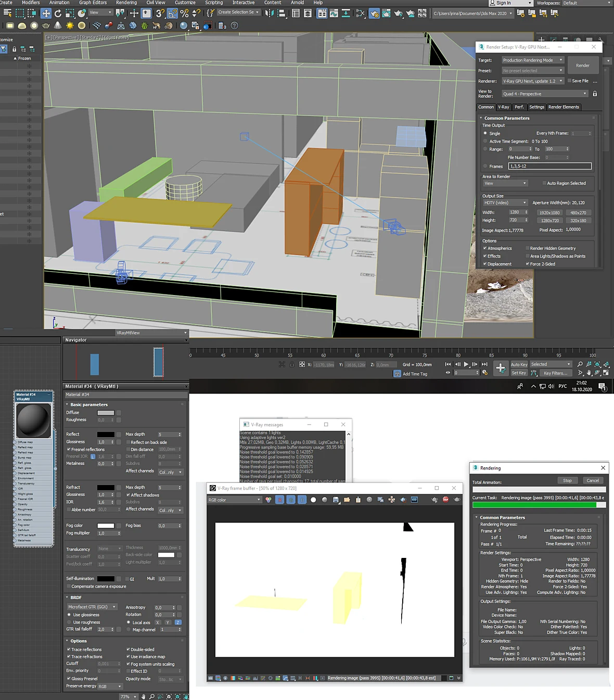614x700 pixels.
Task: Enable Render Hidden Geometry option
Action: pos(528,248)
